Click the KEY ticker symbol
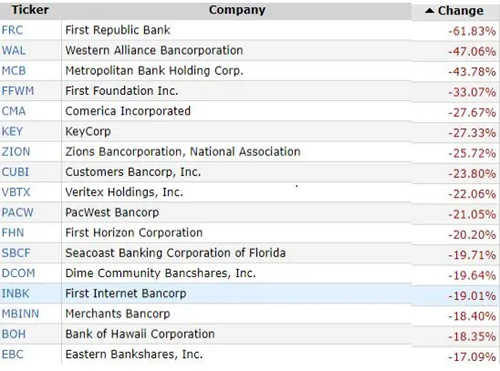 tap(12, 131)
